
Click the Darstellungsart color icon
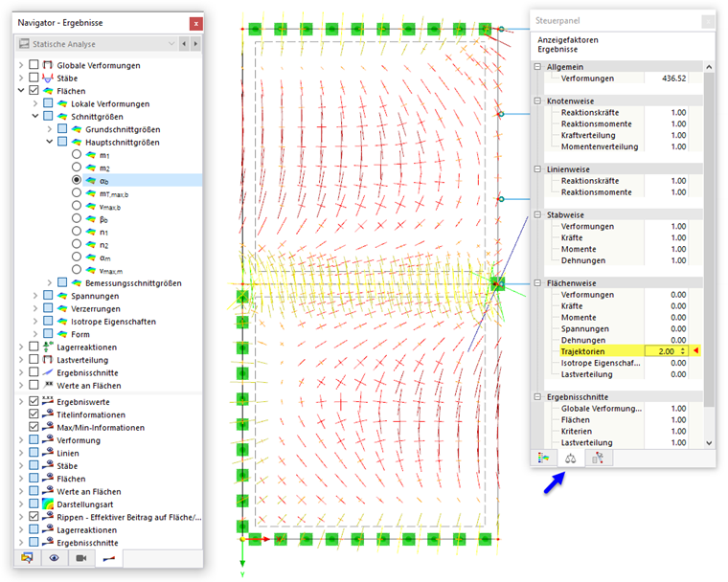pyautogui.click(x=47, y=504)
